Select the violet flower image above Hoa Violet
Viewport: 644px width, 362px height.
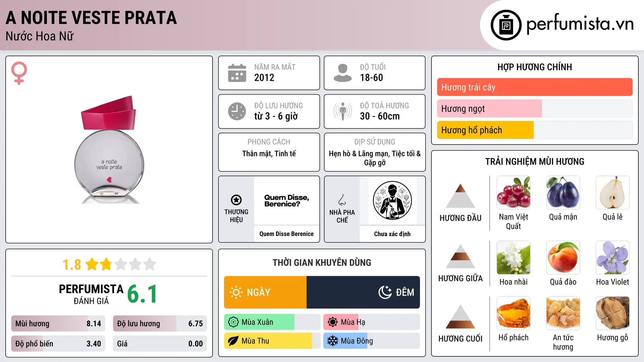[613, 258]
